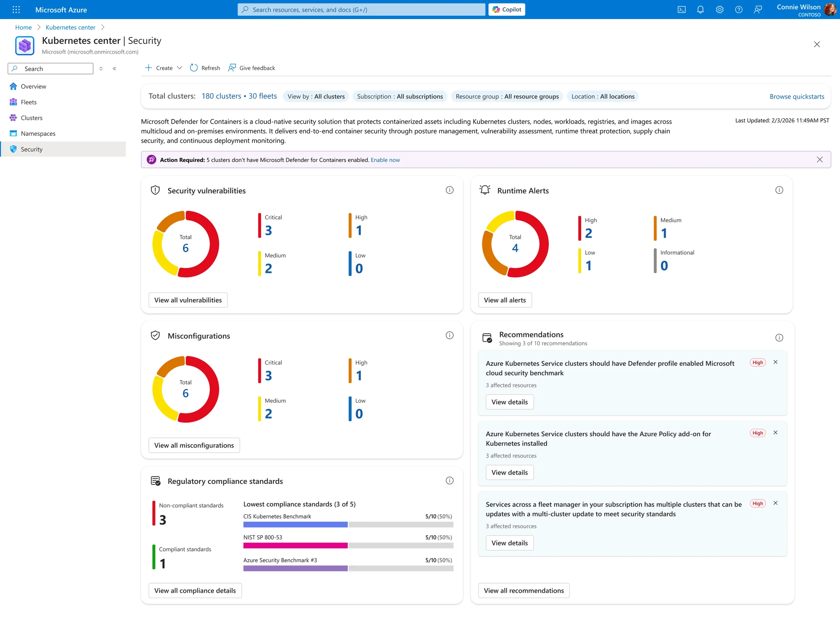Viewport: 840px width, 621px height.
Task: Open the Subscription: All subscriptions filter
Action: pyautogui.click(x=400, y=96)
